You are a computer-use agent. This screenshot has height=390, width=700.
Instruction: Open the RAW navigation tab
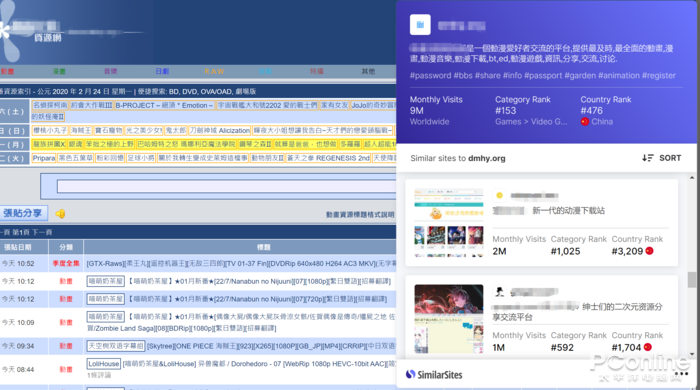click(x=214, y=71)
